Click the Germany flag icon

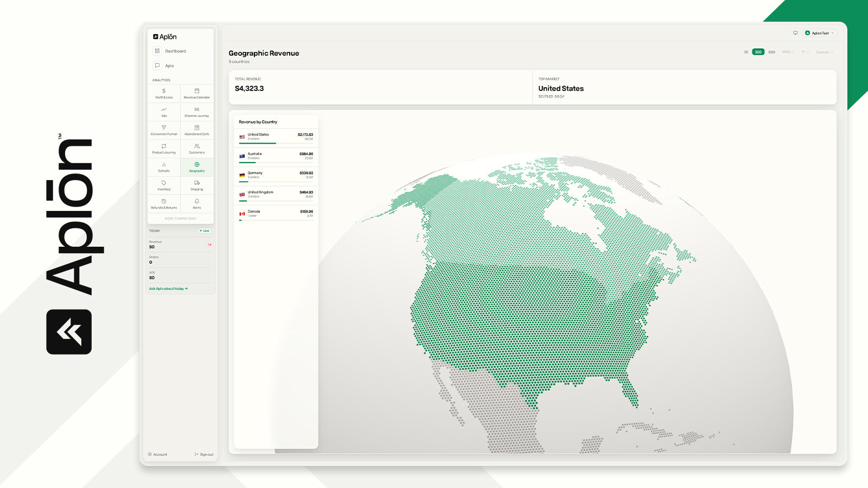pyautogui.click(x=242, y=175)
